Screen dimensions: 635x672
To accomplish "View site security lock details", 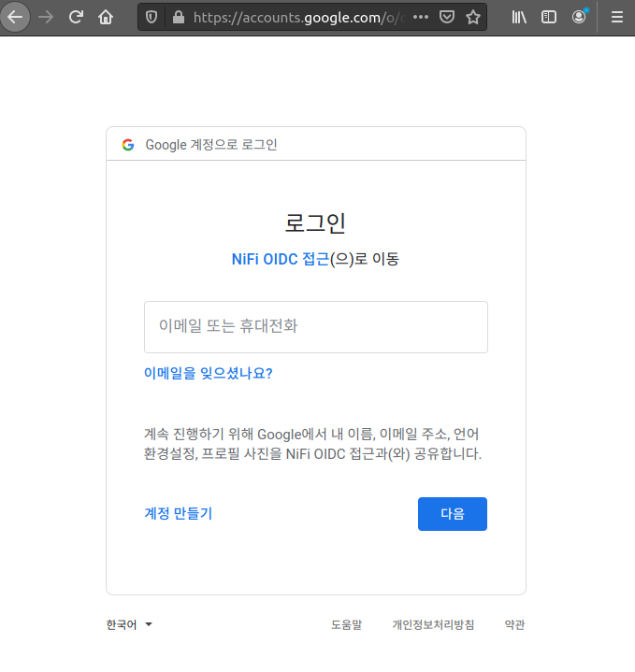I will [x=178, y=17].
